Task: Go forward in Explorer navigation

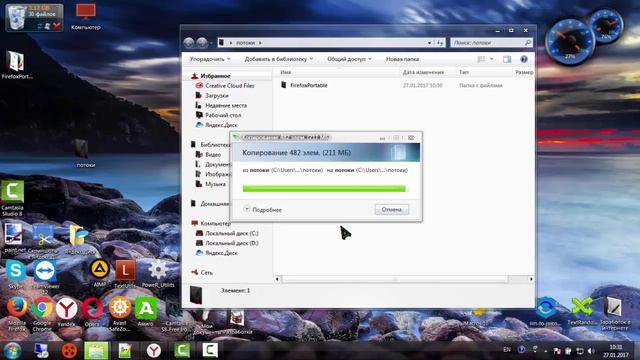Action: tap(202, 42)
